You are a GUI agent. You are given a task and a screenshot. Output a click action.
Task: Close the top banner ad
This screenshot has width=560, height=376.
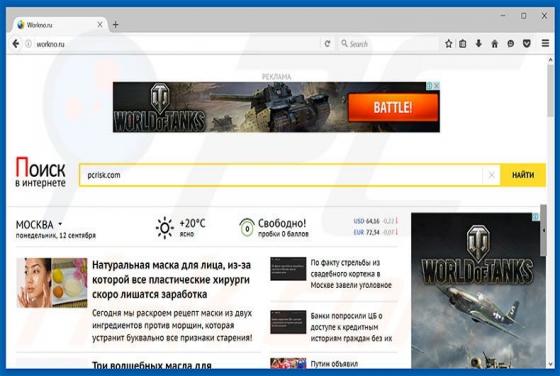(436, 85)
